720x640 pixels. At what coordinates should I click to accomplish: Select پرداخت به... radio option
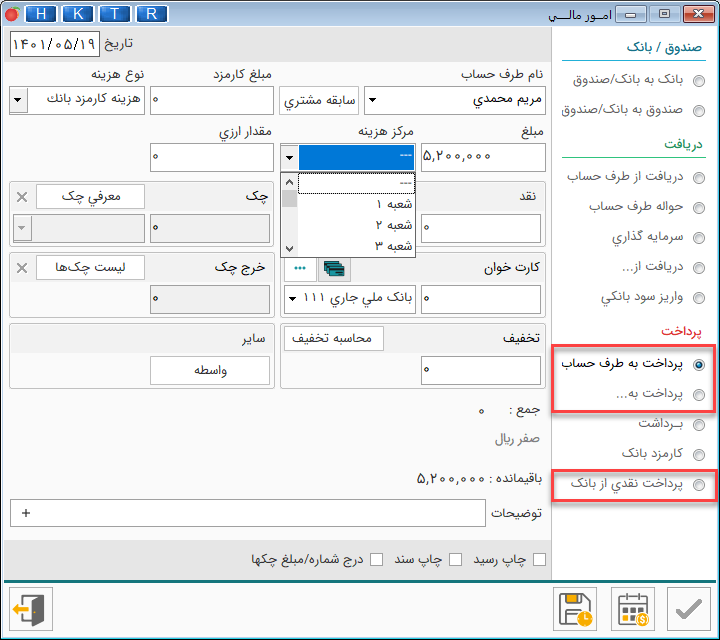point(699,394)
